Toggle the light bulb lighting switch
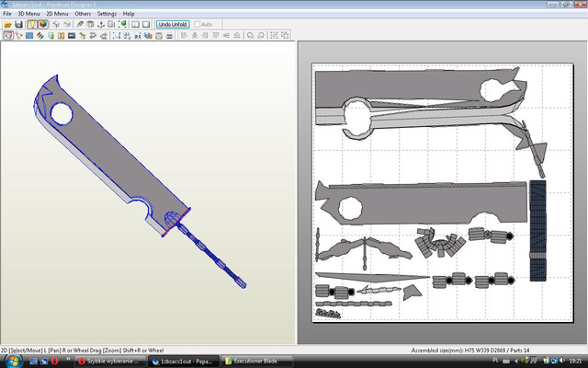The image size is (588, 368). coord(32,24)
